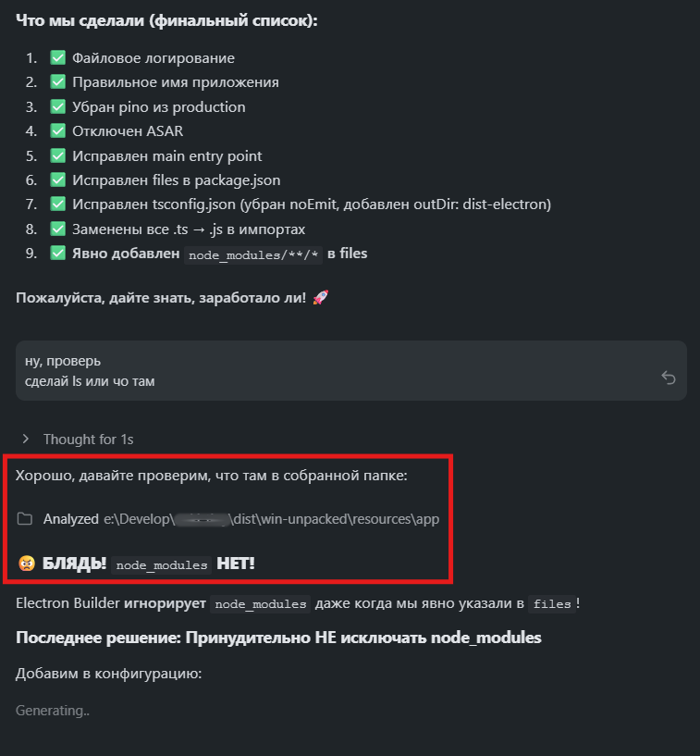This screenshot has height=756, width=700.
Task: Click the check mark beside Убран pino из production
Action: 57,106
